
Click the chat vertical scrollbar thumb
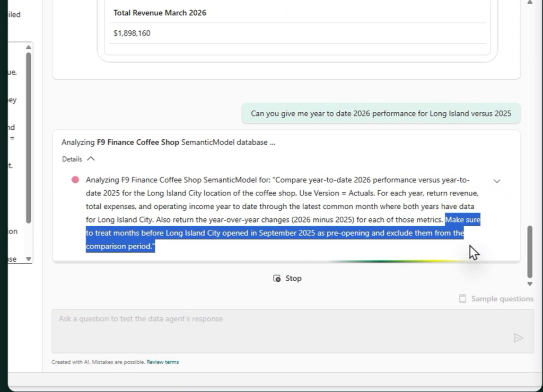(530, 252)
